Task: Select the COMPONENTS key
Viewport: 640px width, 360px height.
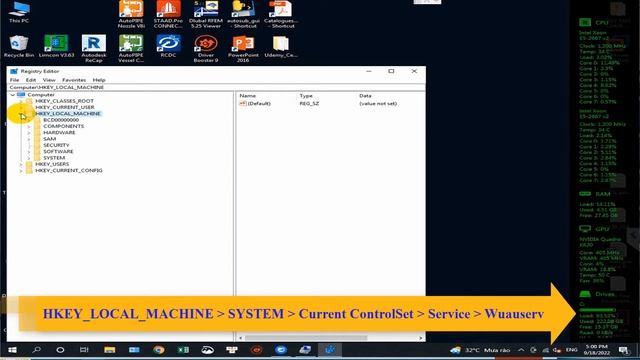Action: click(63, 126)
